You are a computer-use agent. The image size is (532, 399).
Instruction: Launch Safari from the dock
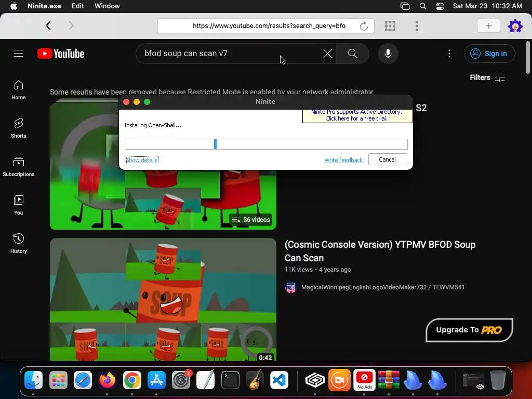pos(83,380)
